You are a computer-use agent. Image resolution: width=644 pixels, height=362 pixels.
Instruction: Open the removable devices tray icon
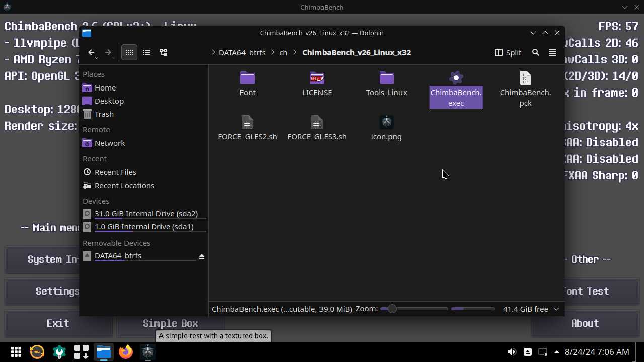[527, 352]
